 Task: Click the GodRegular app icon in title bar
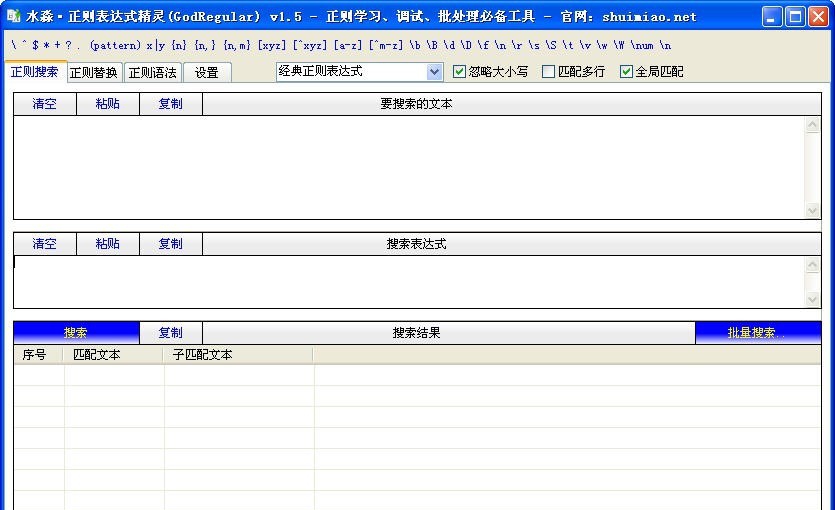coord(13,16)
